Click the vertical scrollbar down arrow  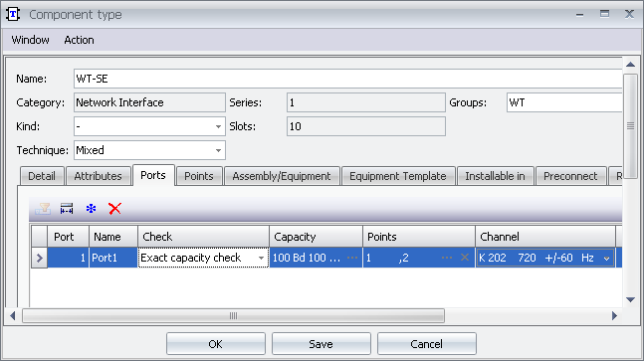[x=630, y=300]
